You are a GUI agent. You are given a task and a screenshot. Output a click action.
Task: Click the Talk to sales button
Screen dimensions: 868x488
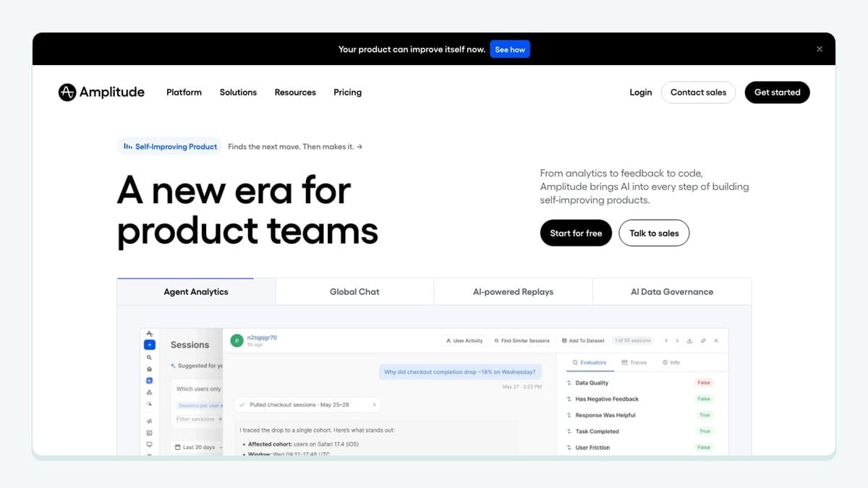pyautogui.click(x=654, y=233)
